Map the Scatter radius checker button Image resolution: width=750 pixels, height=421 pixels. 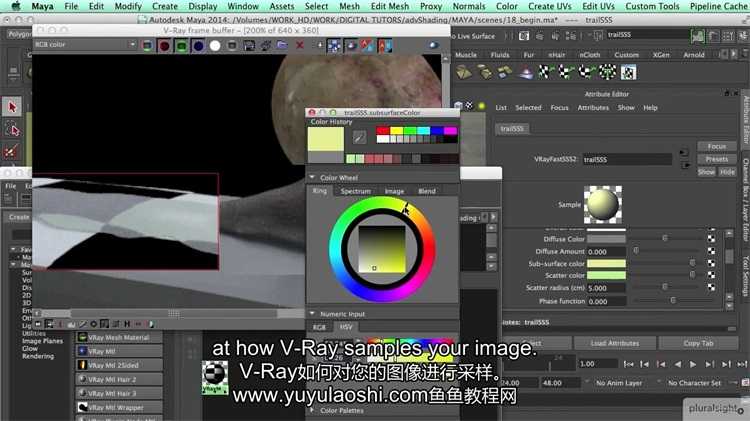[x=711, y=287]
